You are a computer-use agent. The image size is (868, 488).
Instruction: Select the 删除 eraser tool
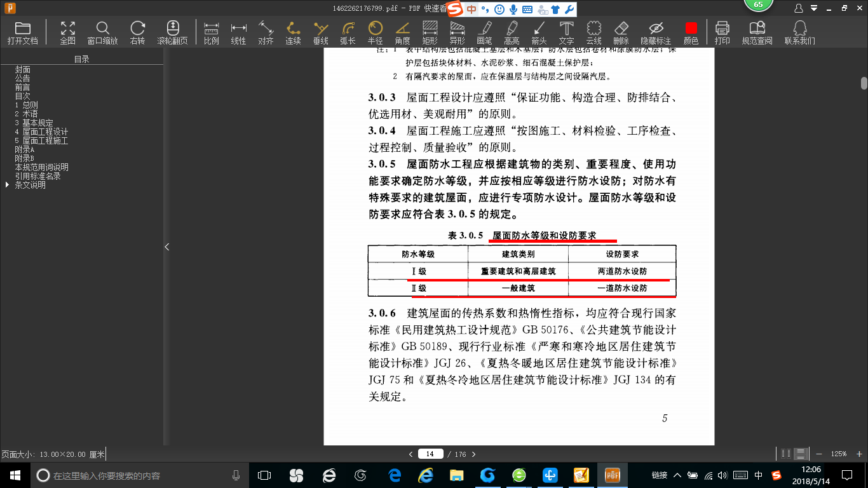pos(621,32)
